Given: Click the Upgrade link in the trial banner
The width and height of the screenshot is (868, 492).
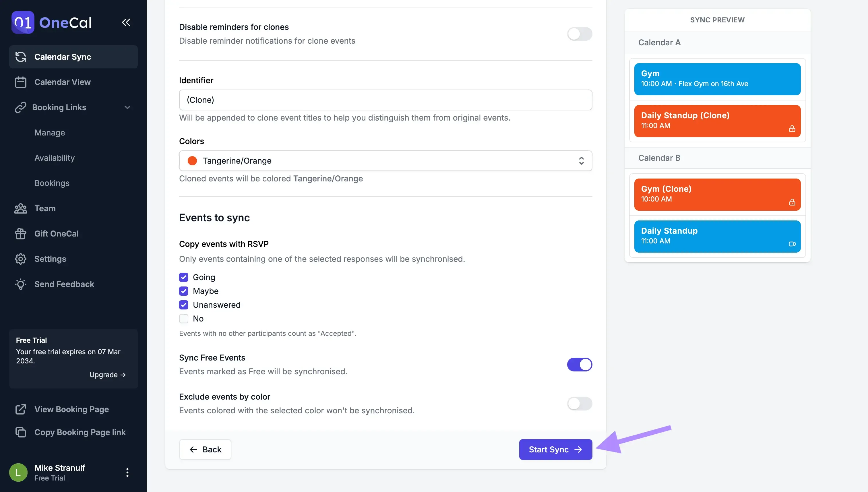Looking at the screenshot, I should 108,374.
